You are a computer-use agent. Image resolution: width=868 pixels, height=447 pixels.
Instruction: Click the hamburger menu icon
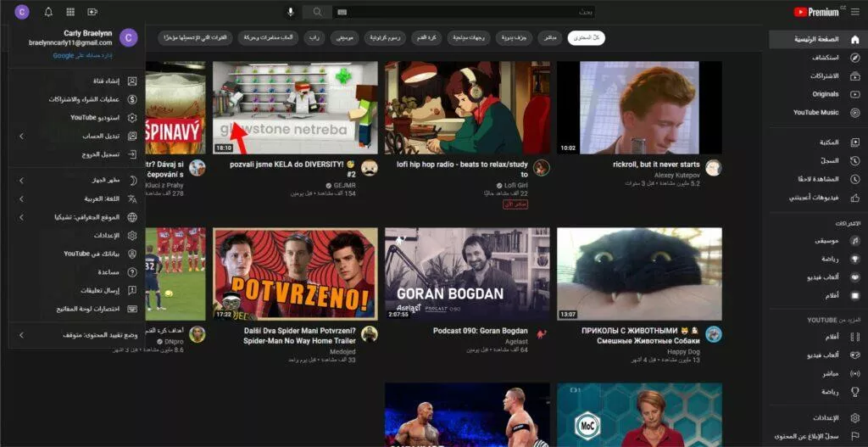[x=856, y=12]
